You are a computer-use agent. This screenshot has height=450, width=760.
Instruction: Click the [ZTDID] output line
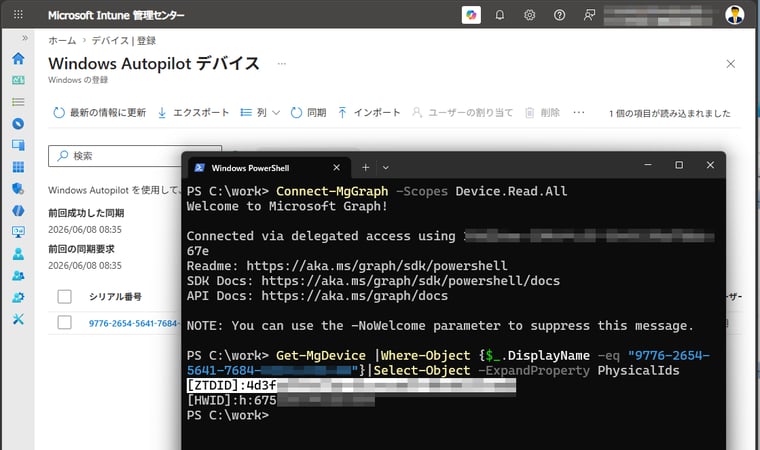(x=351, y=386)
